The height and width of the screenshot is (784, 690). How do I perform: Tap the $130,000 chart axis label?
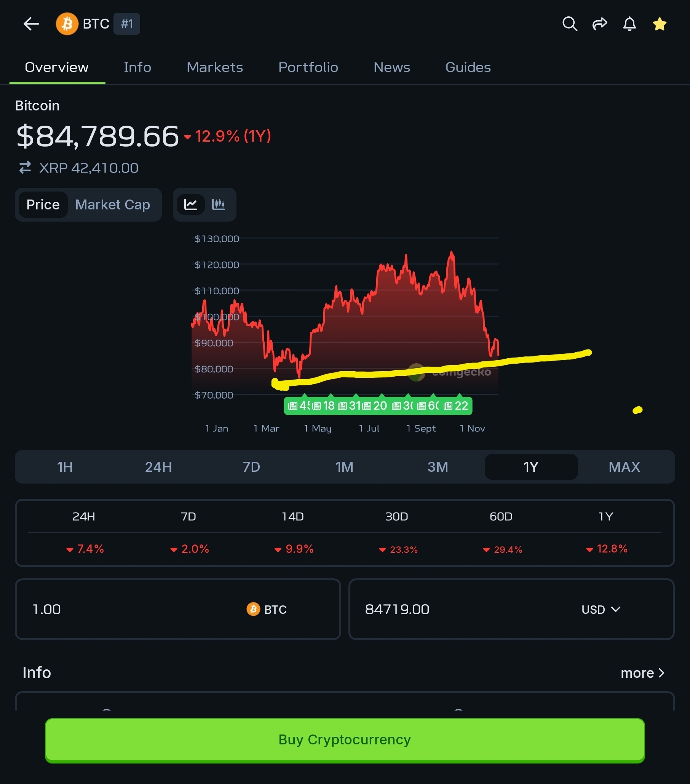[x=217, y=239]
